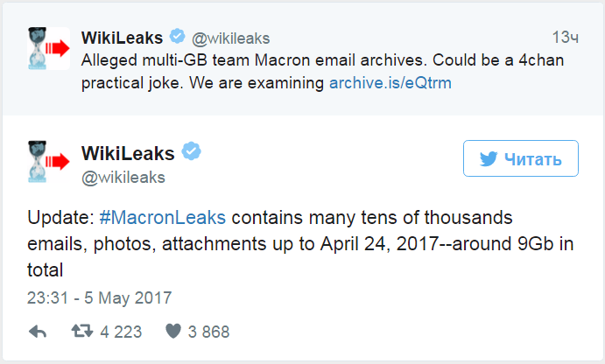This screenshot has width=605, height=364.
Task: Click the Twitter bird icon in Читать button
Action: (489, 160)
